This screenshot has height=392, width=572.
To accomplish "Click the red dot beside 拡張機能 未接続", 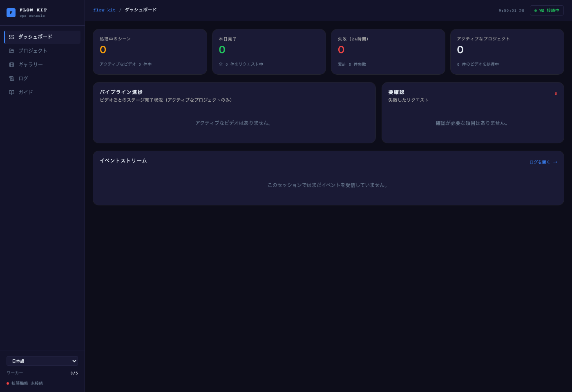I will [8, 383].
